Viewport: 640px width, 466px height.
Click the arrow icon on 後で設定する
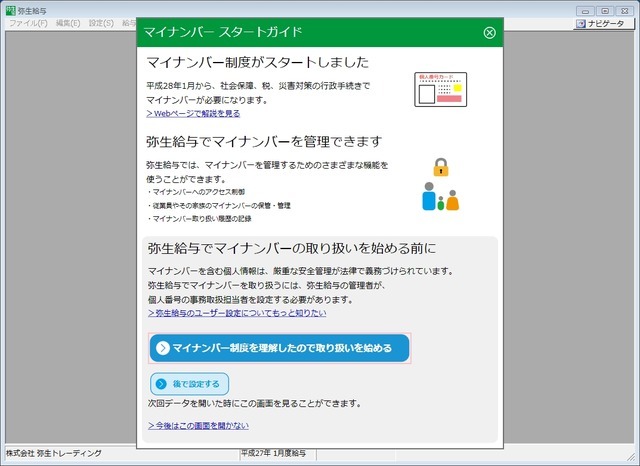click(161, 384)
